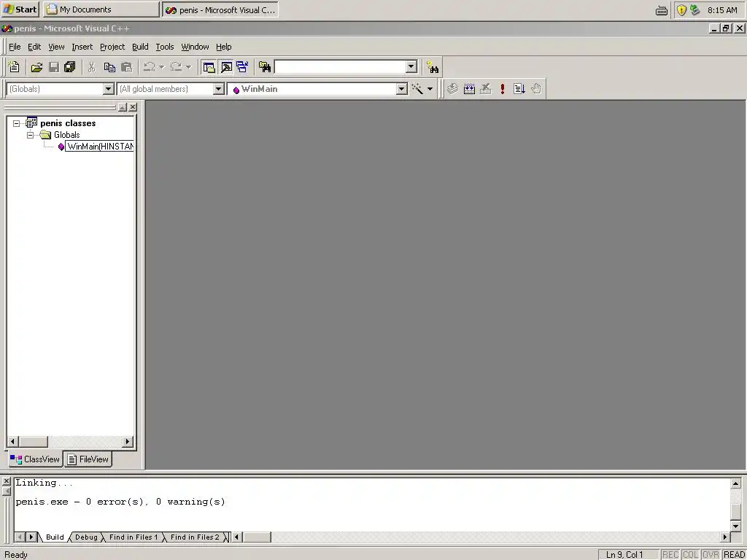Close the workspace pane with X
The height and width of the screenshot is (560, 747).
pyautogui.click(x=133, y=107)
